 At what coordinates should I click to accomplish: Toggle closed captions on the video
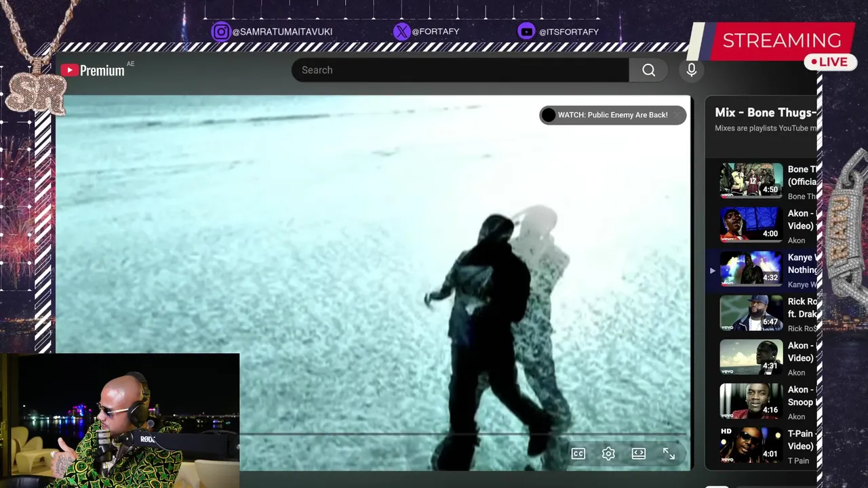pyautogui.click(x=578, y=454)
